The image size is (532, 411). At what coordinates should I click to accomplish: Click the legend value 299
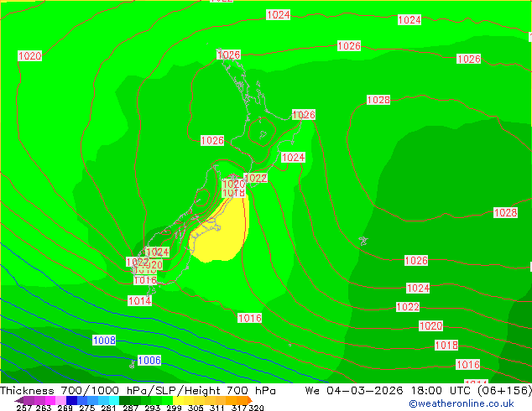point(174,408)
